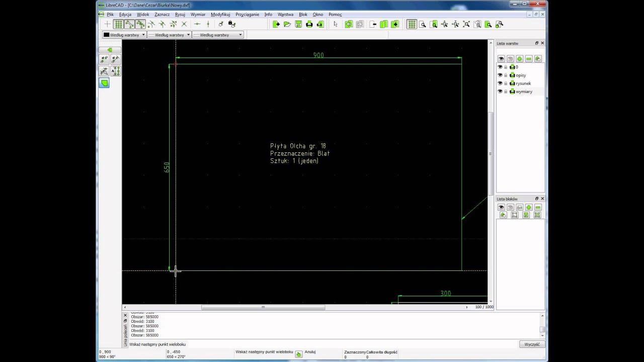Viewport: 644px width, 362px height.
Task: Open the Plik menu
Action: coord(110,15)
